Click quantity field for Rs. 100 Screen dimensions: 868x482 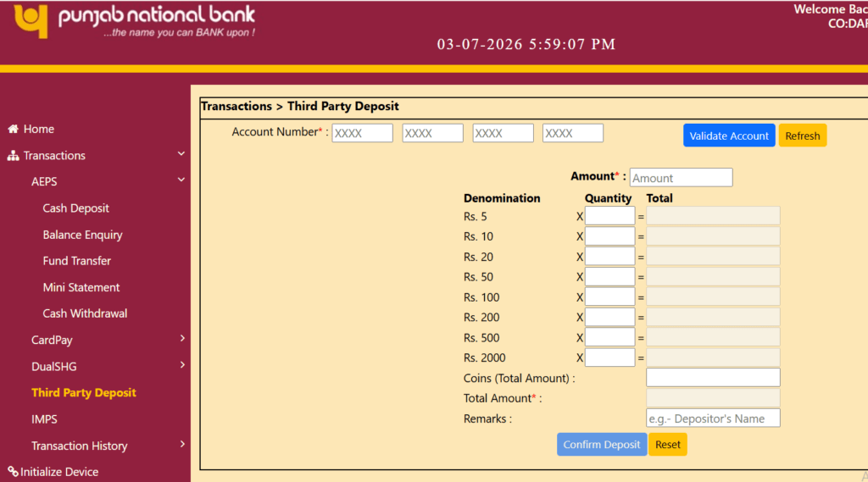(x=609, y=296)
